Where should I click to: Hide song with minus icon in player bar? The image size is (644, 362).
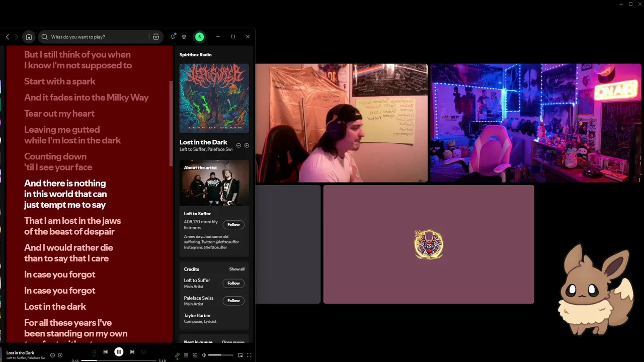click(52, 355)
